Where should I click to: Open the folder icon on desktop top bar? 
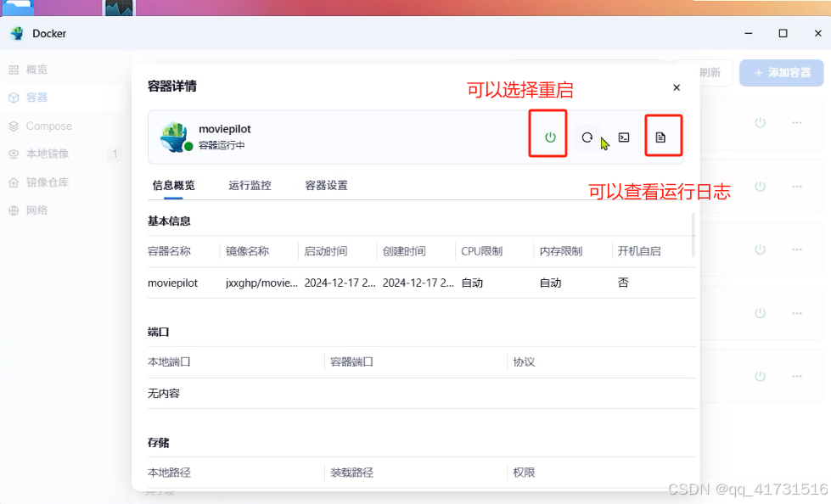(18, 8)
